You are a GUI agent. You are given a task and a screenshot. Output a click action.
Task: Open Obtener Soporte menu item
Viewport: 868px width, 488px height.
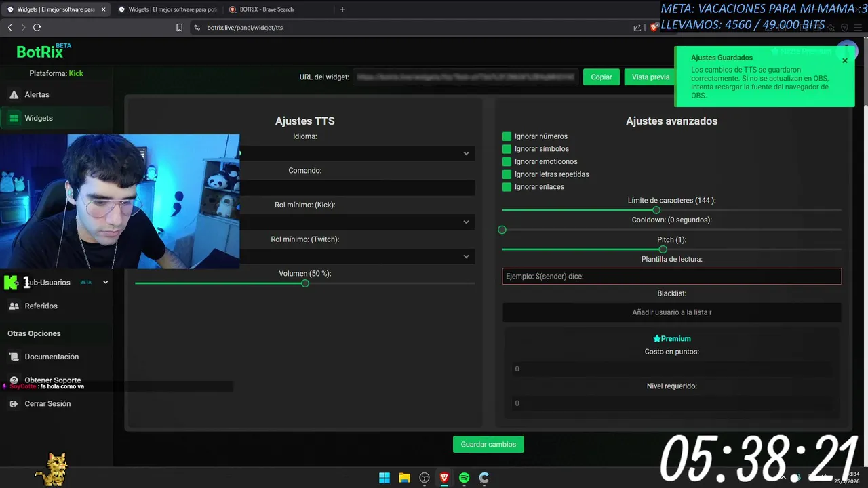click(x=53, y=380)
